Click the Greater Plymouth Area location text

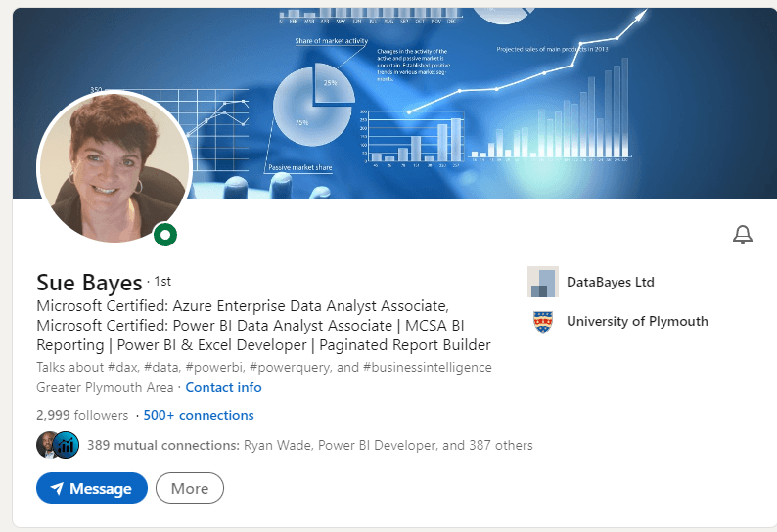(104, 387)
